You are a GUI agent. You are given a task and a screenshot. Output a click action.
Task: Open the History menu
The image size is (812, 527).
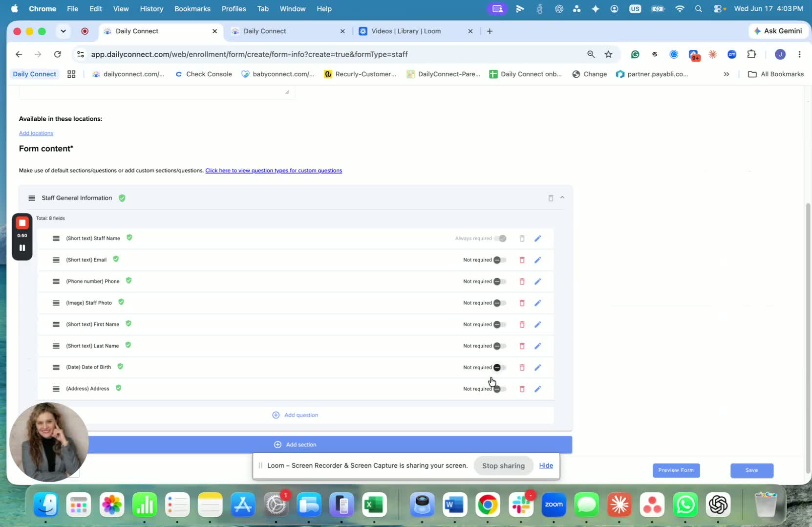[151, 9]
